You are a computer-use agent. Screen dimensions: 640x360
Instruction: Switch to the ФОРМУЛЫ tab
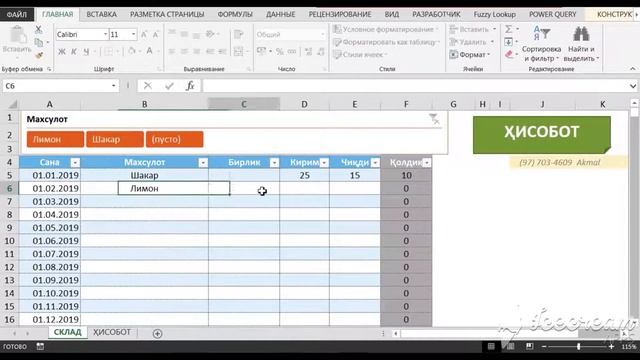point(235,14)
